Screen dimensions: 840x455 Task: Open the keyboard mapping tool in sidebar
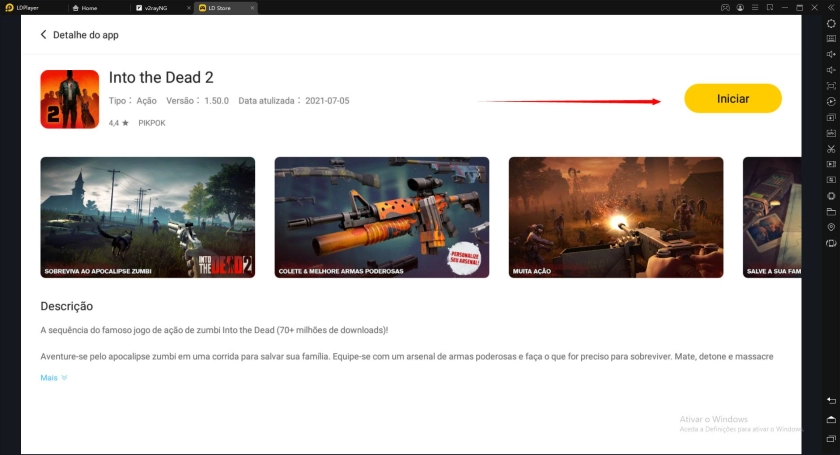click(x=831, y=38)
